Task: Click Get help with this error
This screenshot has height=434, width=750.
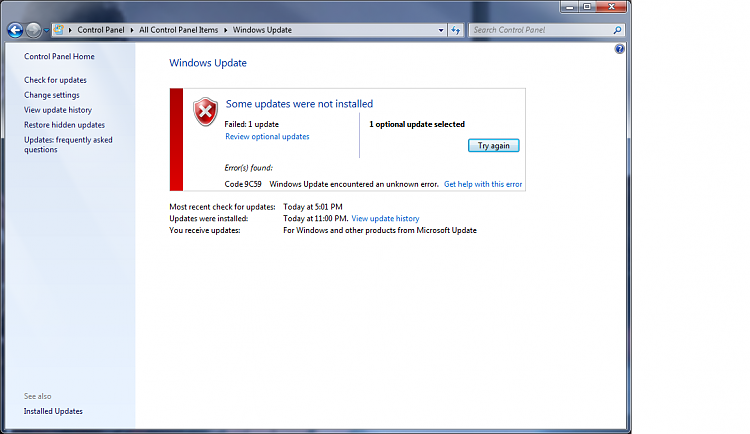Action: tap(483, 184)
